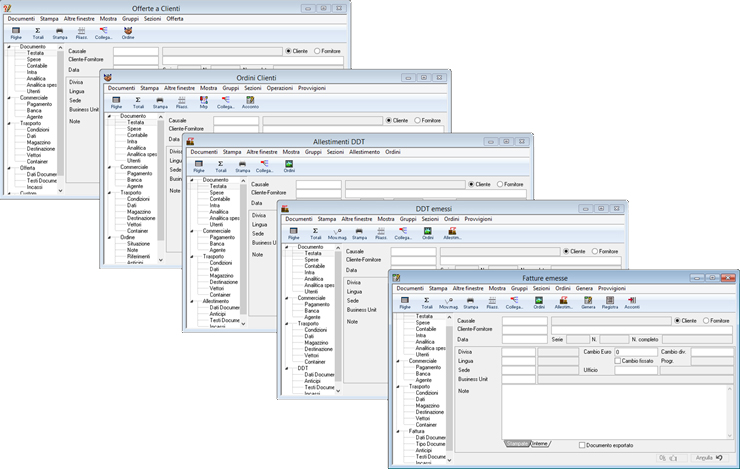The height and width of the screenshot is (469, 740).
Task: Collapse DDT node in DDT emessi tree
Action: [286, 368]
